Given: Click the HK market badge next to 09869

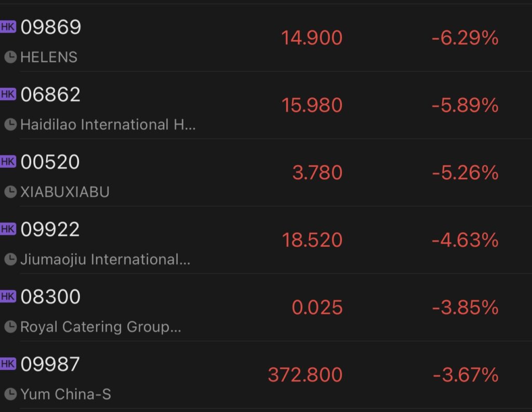Looking at the screenshot, I should [8, 26].
